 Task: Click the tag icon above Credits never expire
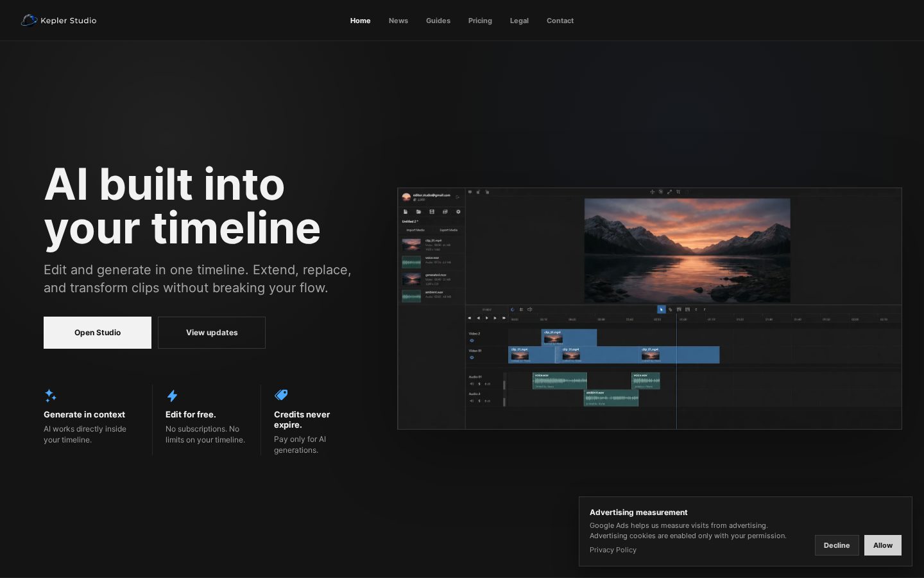281,395
